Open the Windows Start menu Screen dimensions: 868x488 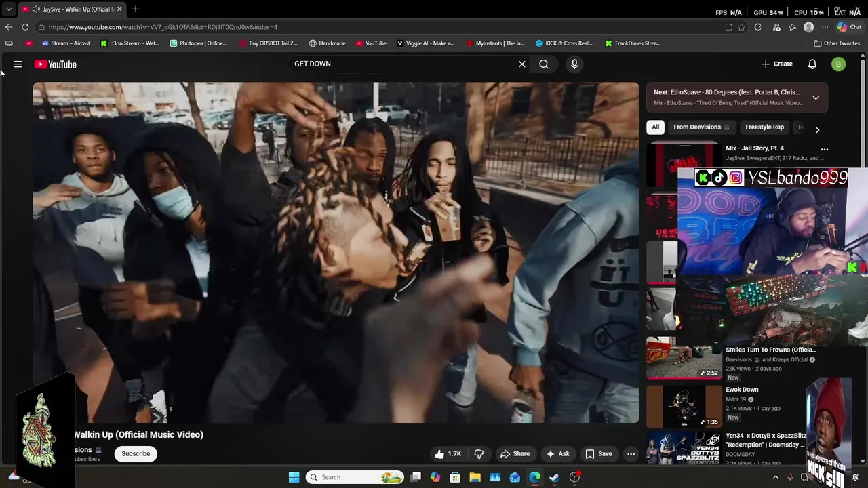coord(294,477)
